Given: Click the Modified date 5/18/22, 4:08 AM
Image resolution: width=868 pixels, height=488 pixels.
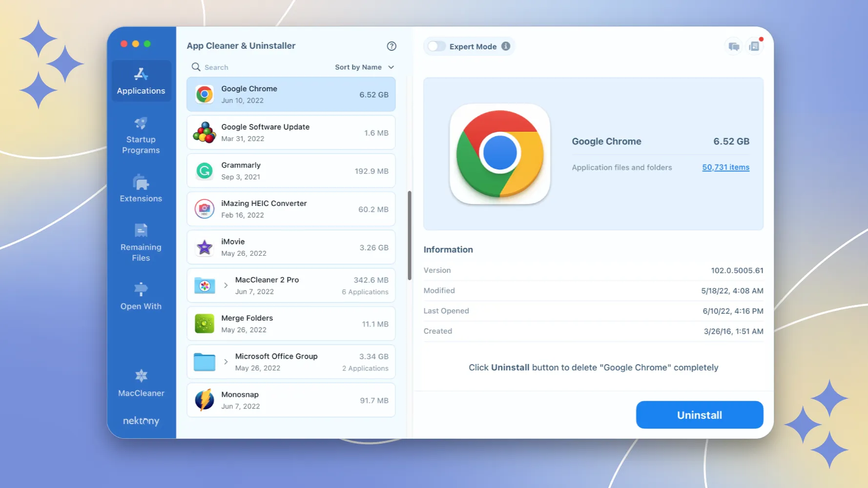Looking at the screenshot, I should (732, 291).
